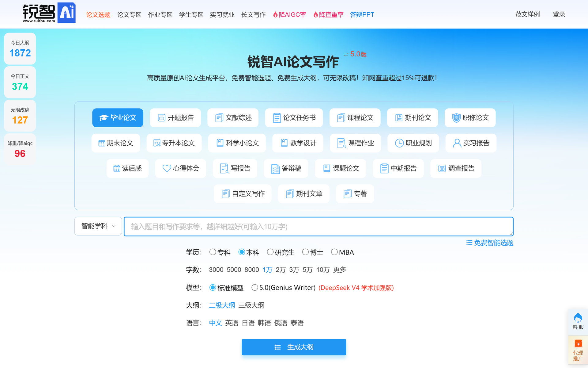Open the 范文样例 link
This screenshot has height=368, width=588.
coord(527,14)
